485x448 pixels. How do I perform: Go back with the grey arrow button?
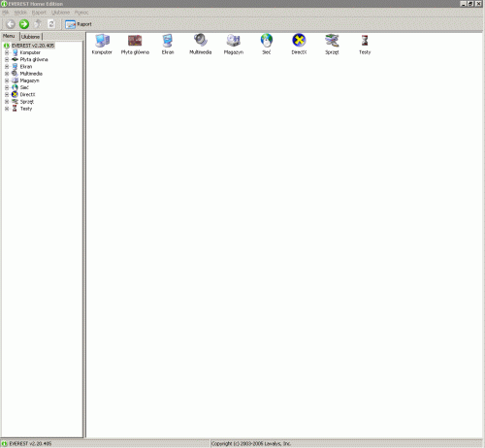[x=11, y=24]
